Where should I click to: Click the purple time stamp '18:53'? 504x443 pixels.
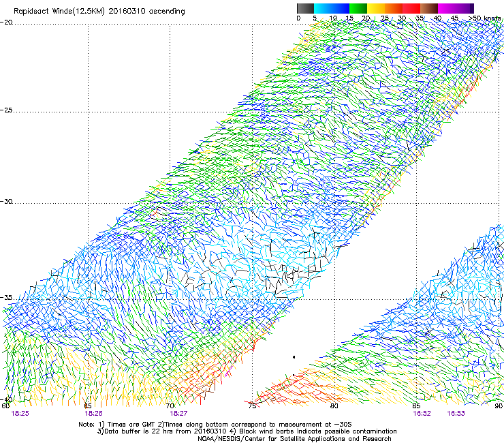[x=456, y=414]
